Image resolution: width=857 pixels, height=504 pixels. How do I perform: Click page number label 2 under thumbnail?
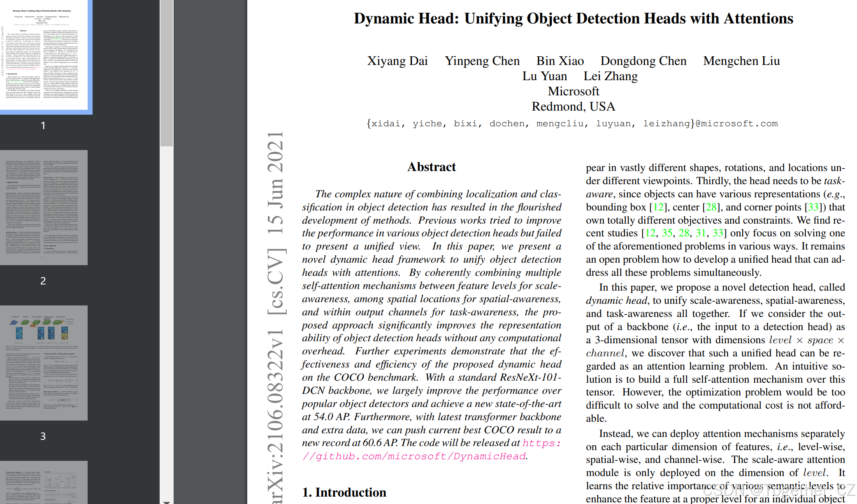[43, 281]
